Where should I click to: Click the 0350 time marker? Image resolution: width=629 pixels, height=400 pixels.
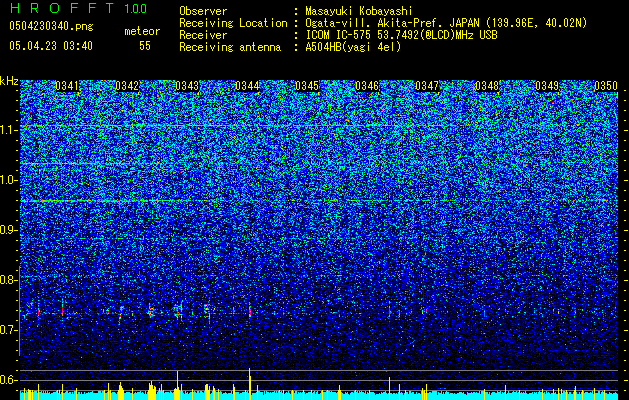[x=606, y=86]
